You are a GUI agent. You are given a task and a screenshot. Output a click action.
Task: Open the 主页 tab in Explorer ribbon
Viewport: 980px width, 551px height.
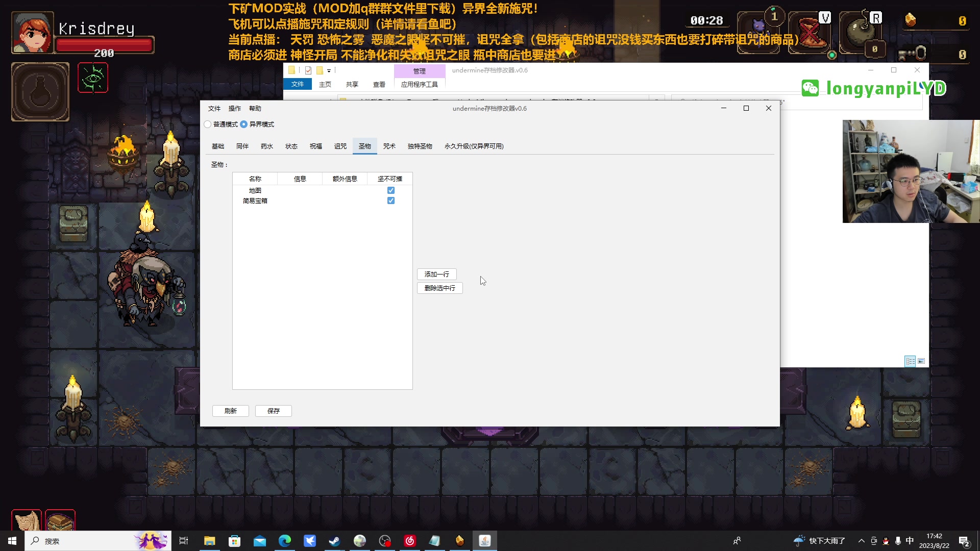pyautogui.click(x=325, y=85)
